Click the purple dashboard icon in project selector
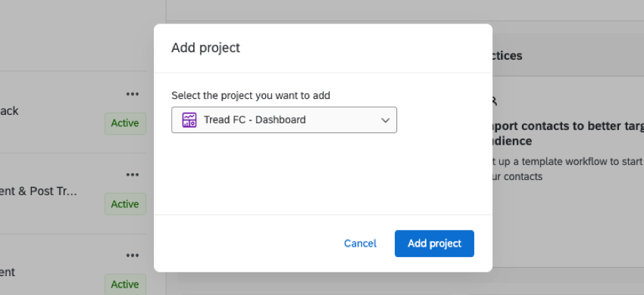Screen dimensions: 644x295 point(189,120)
